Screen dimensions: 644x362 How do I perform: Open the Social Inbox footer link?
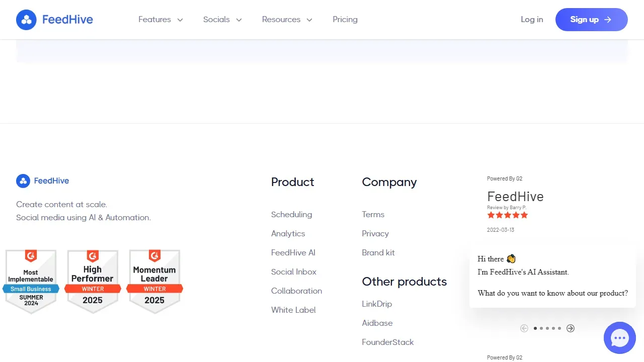pos(294,271)
